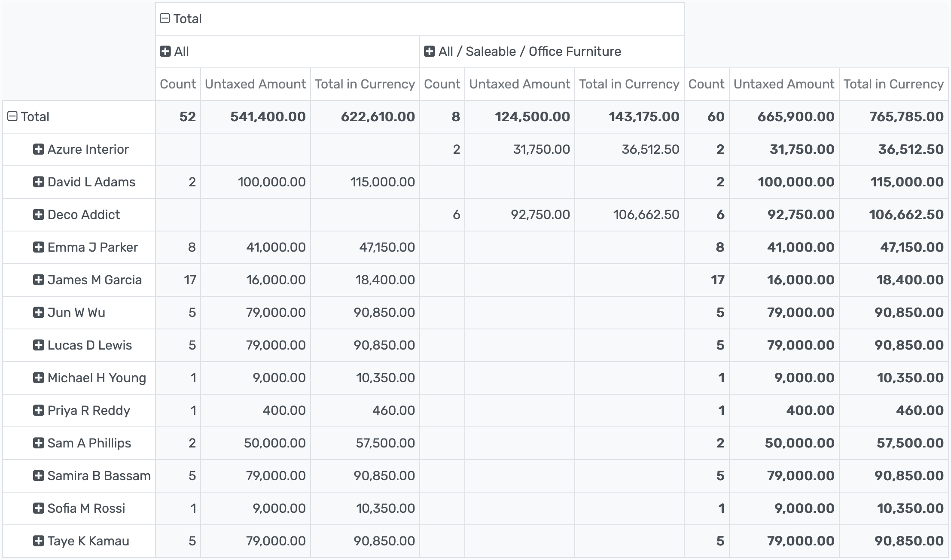951x560 pixels.
Task: Expand the Michael H Young row
Action: 38,377
